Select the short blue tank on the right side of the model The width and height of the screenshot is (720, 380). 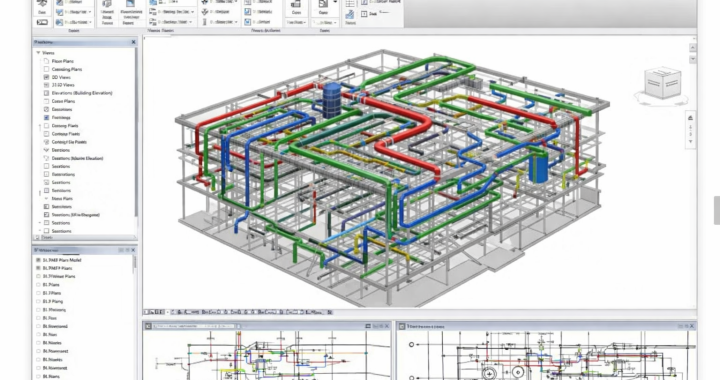[538, 167]
